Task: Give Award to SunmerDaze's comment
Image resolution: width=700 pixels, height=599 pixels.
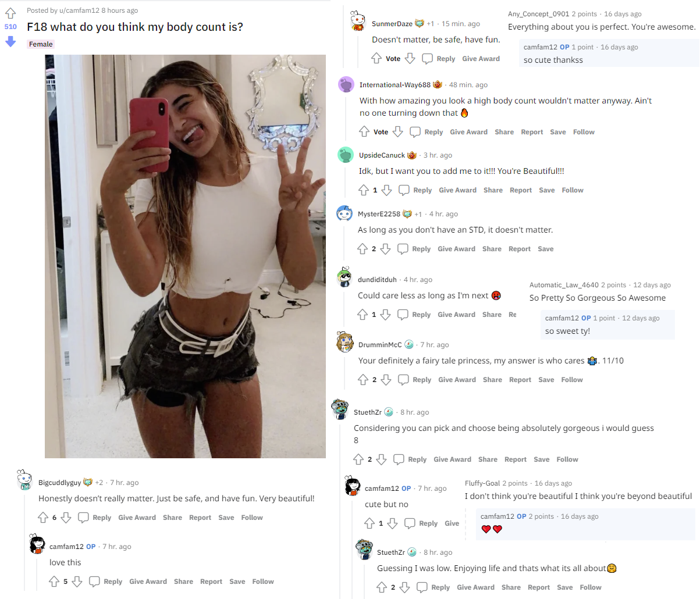Action: coord(481,59)
